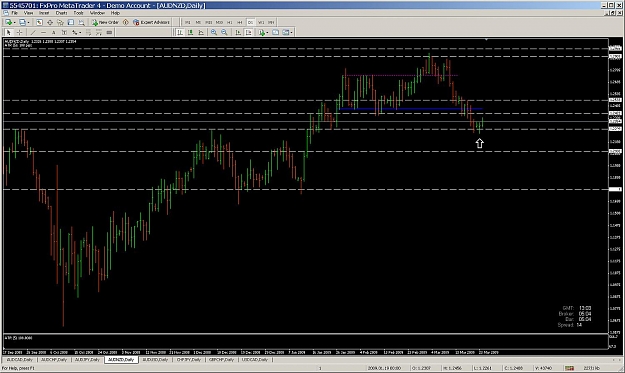Open the View menu
Screen dimensions: 625x373
pyautogui.click(x=29, y=13)
